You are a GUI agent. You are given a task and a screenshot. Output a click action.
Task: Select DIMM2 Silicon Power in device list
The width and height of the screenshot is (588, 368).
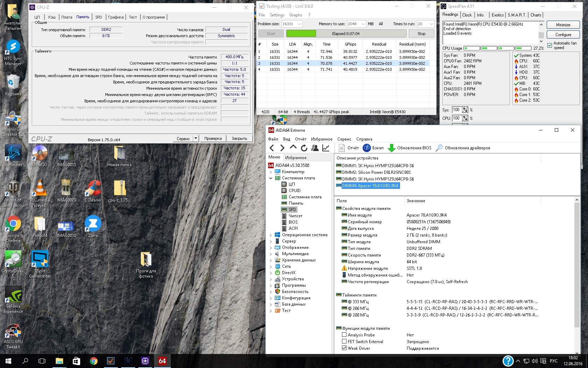pos(376,172)
